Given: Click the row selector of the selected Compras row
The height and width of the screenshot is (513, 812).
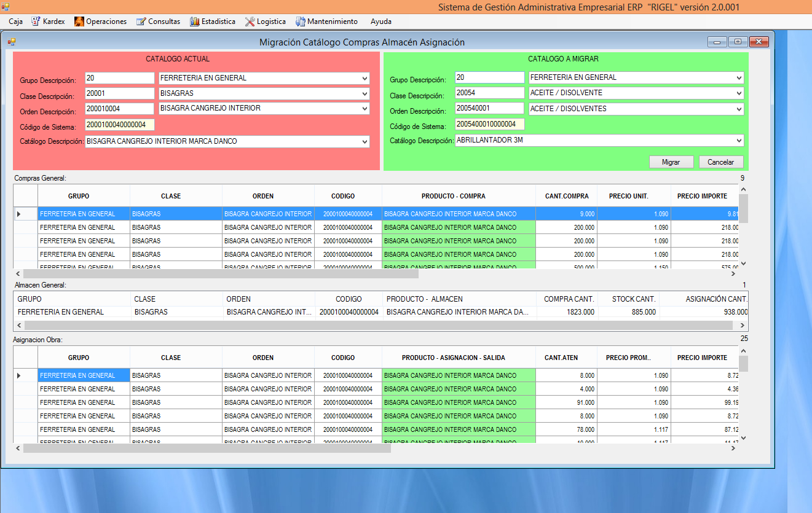Looking at the screenshot, I should click(26, 214).
